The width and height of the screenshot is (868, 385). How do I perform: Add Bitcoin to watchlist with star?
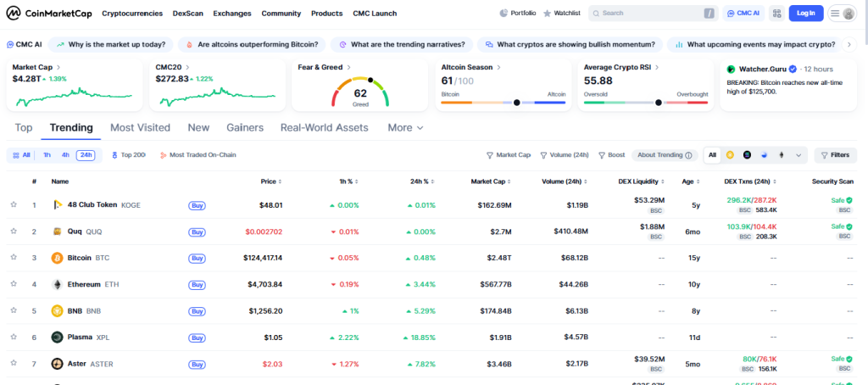pos(14,258)
